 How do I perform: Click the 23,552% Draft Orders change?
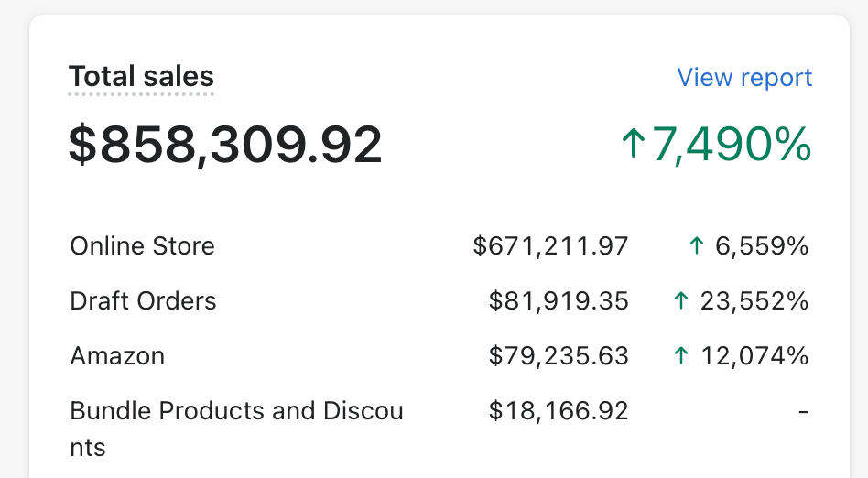pos(754,300)
